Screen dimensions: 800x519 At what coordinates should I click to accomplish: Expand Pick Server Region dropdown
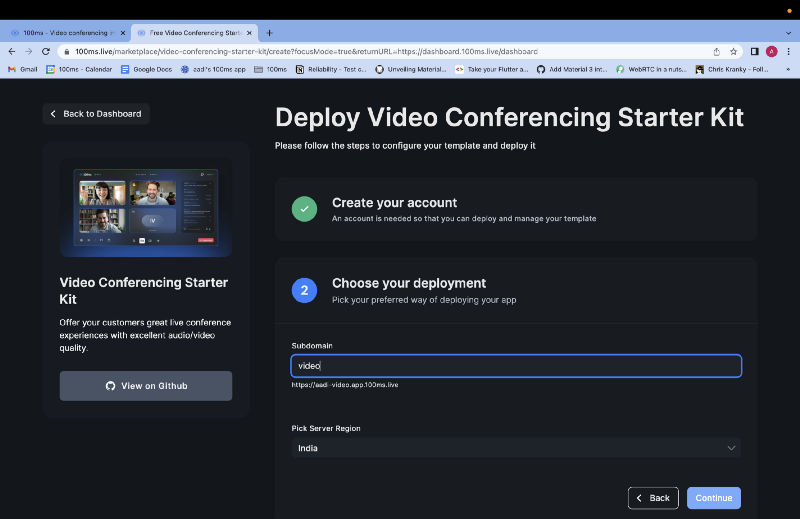(x=516, y=448)
